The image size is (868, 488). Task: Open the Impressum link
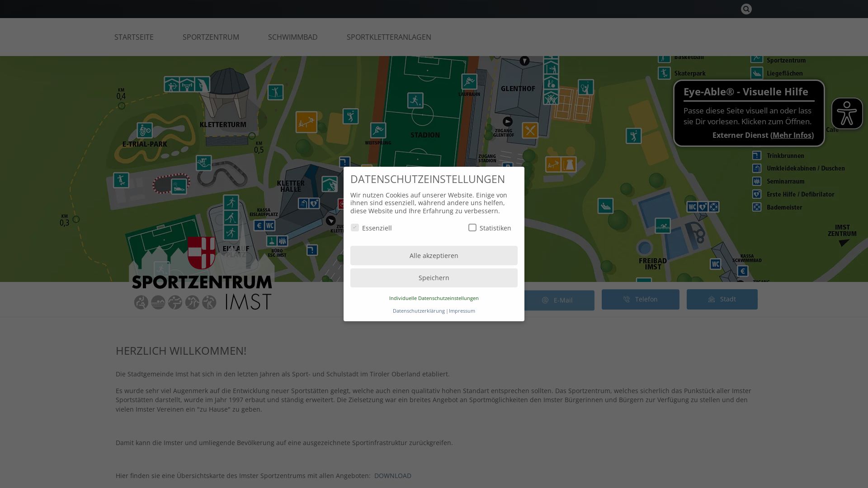[462, 311]
